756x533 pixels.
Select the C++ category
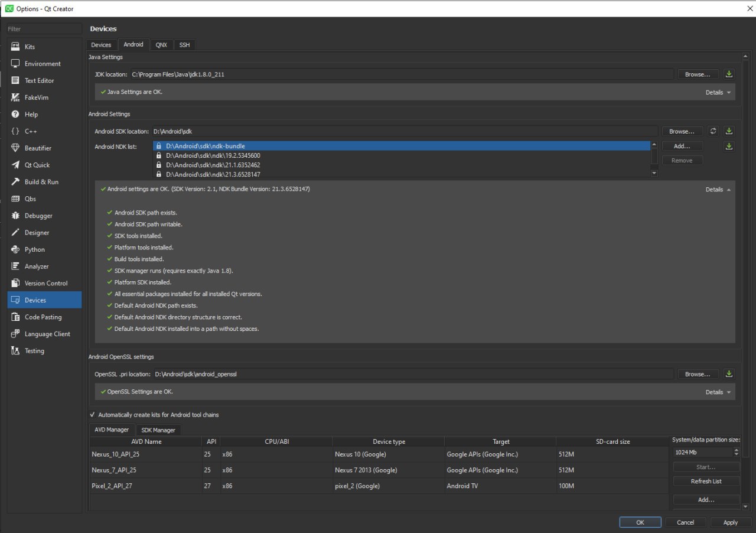click(x=44, y=131)
